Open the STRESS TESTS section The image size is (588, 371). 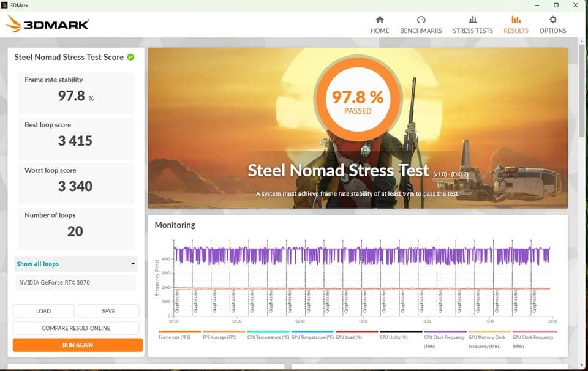(x=472, y=24)
